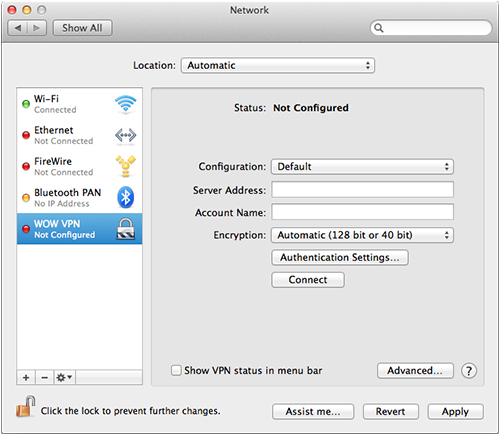Click the Server Address input field

point(362,190)
